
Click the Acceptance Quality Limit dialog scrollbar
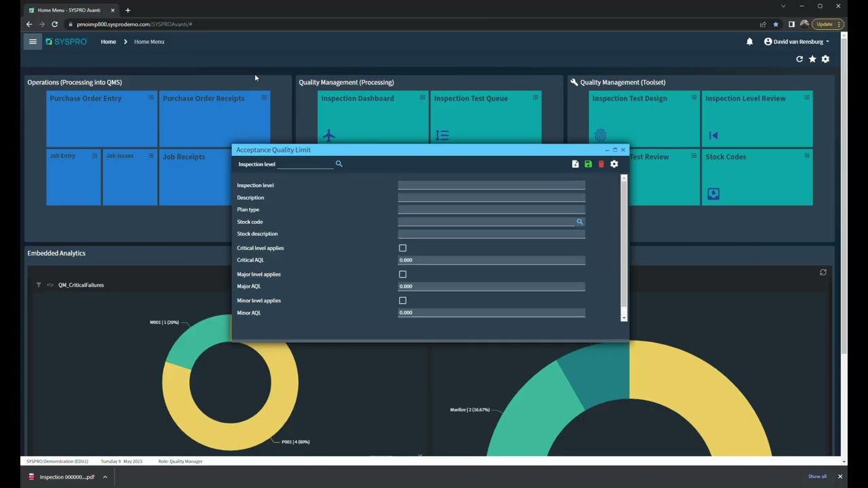coord(624,247)
